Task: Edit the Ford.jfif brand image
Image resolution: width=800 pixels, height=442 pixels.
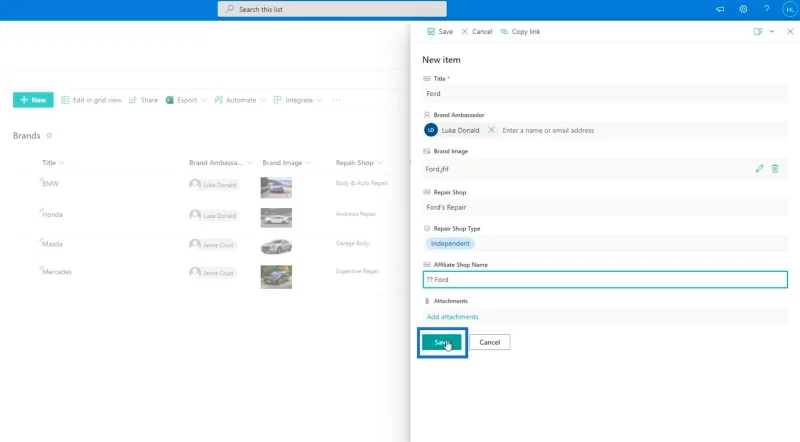Action: pos(759,168)
